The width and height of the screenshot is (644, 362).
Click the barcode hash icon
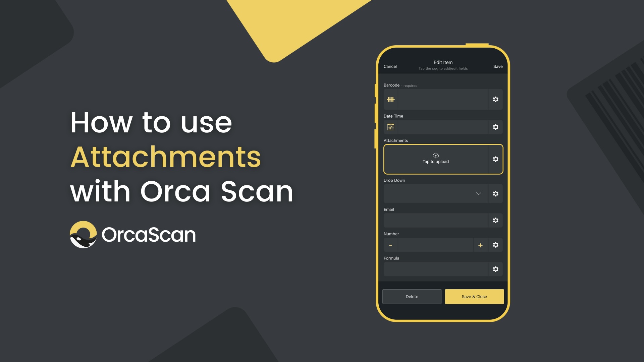click(x=390, y=99)
